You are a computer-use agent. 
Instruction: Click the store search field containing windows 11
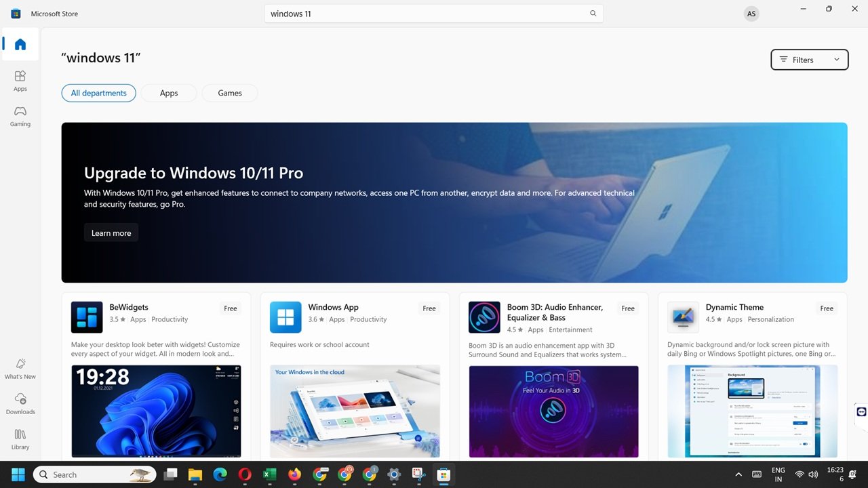point(434,14)
